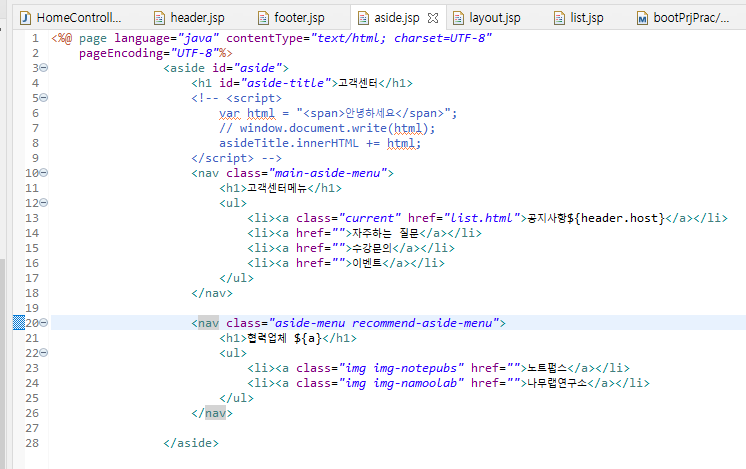Select the aside.jsp tab

(397, 18)
